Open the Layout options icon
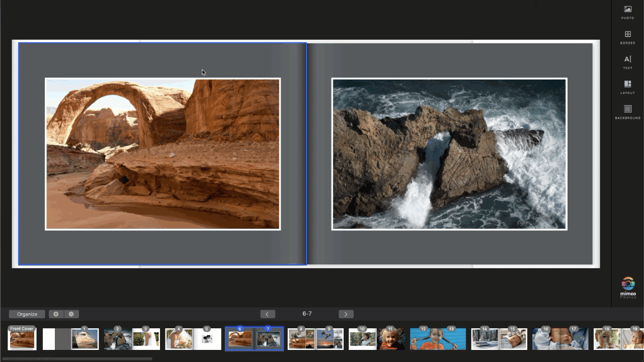 point(627,87)
